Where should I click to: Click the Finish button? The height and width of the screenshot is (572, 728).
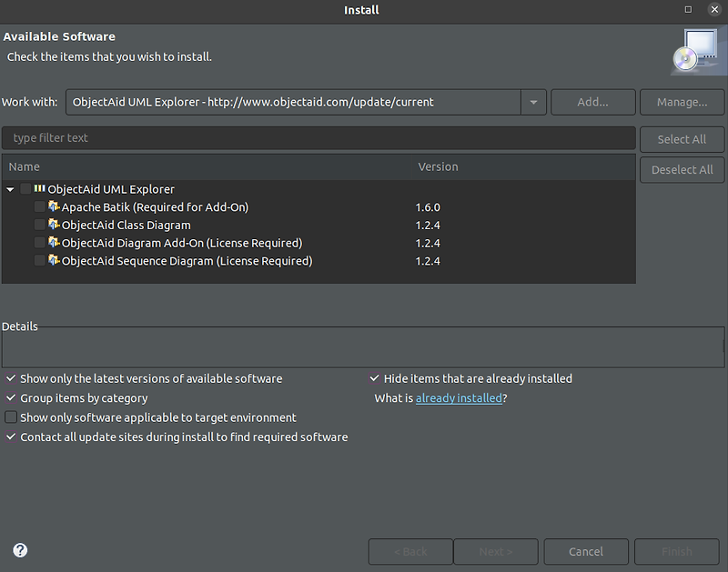click(x=677, y=552)
